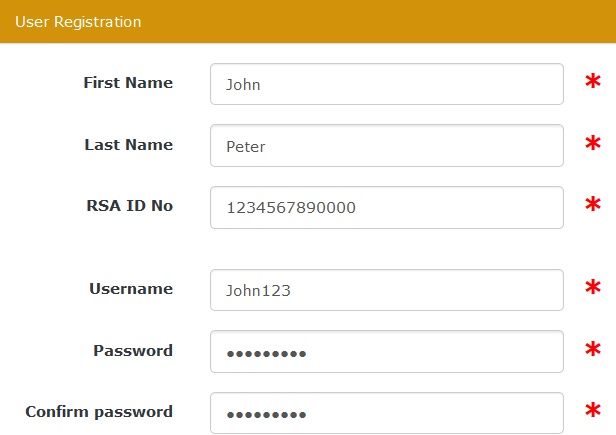Click the "Confirm password" label
The height and width of the screenshot is (435, 616).
click(x=99, y=411)
